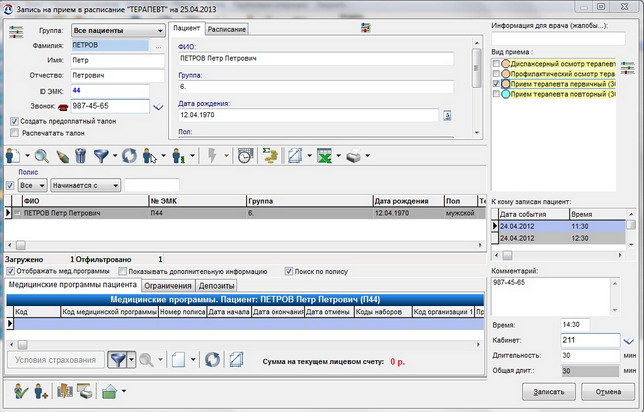
Task: Check Диспансерный осмотр терапевта visit type
Action: [x=496, y=64]
